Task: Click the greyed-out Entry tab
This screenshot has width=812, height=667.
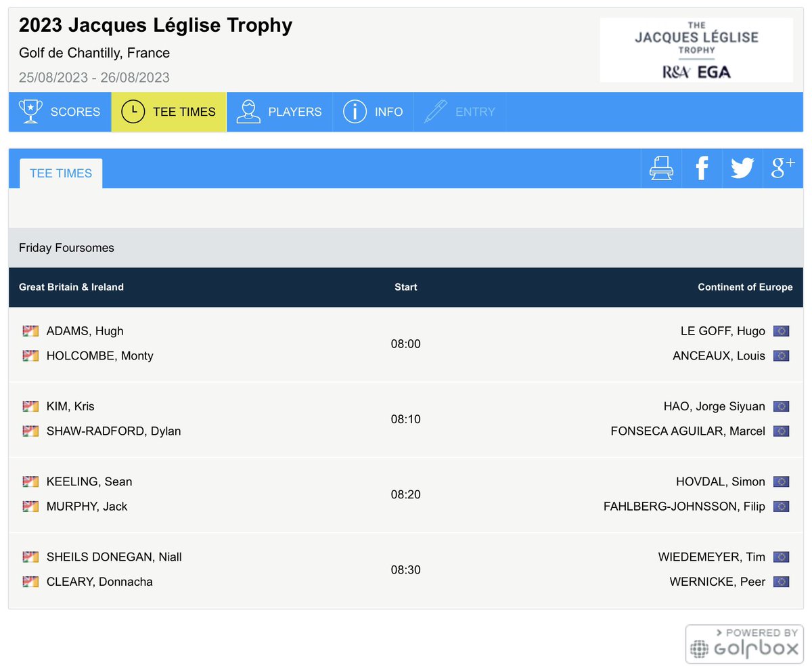Action: pyautogui.click(x=459, y=112)
